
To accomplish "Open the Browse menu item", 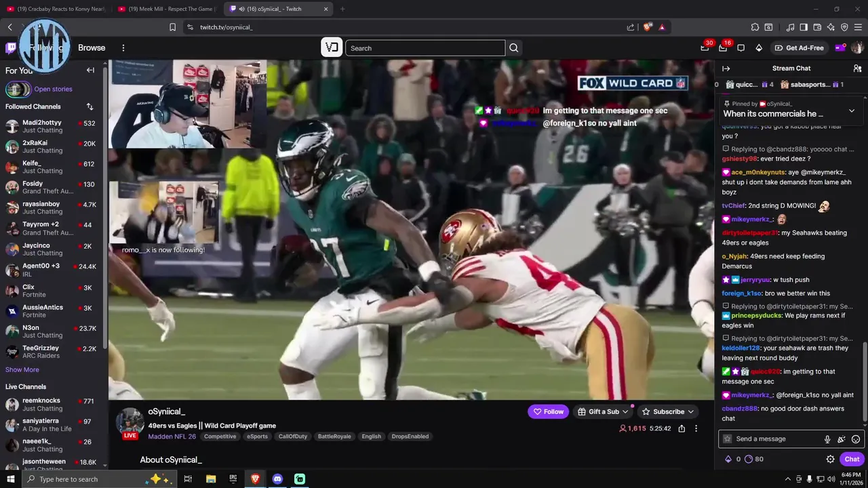I will 92,48.
